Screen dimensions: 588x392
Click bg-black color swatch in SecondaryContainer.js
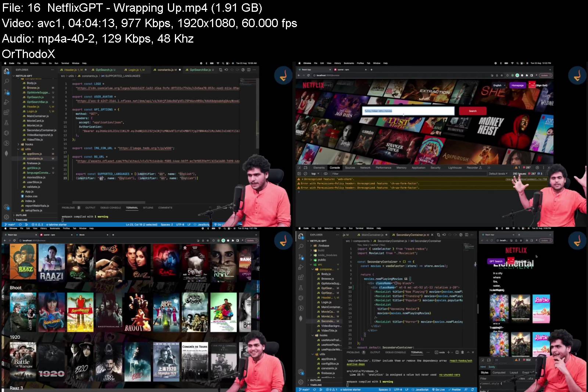tap(395, 283)
